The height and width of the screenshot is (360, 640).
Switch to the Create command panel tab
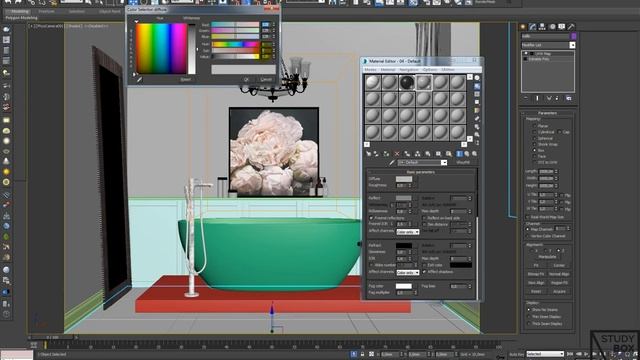523,27
